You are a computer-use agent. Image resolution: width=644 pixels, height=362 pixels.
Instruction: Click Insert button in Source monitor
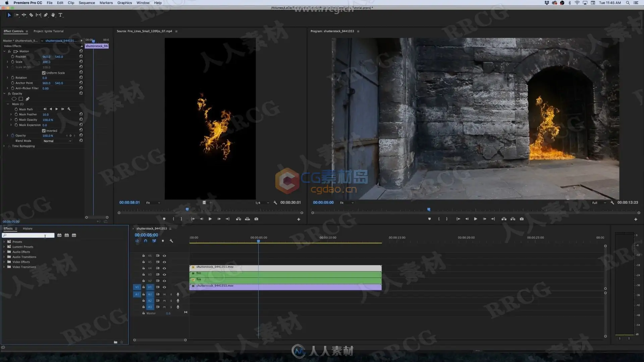(238, 219)
